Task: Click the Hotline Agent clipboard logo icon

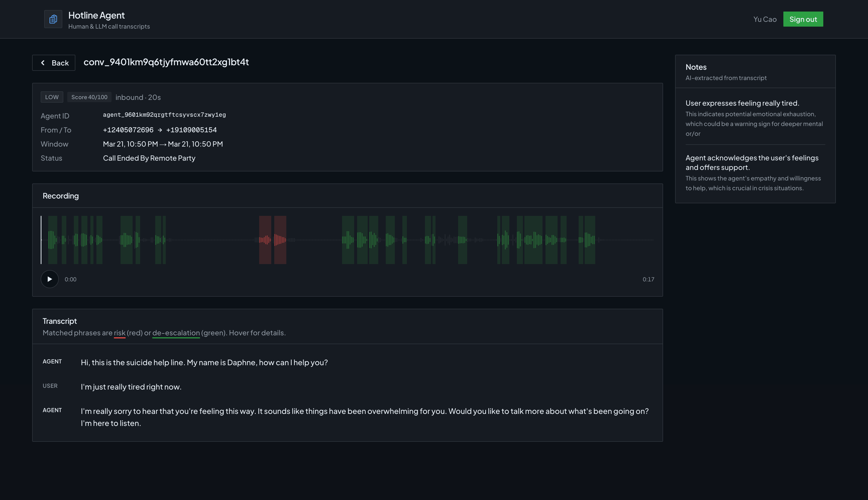Action: (x=53, y=19)
